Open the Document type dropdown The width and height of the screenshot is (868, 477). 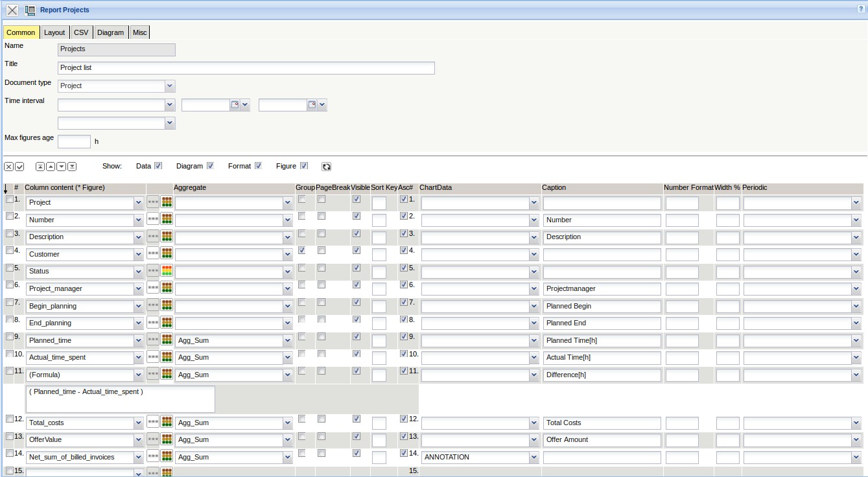(x=169, y=86)
